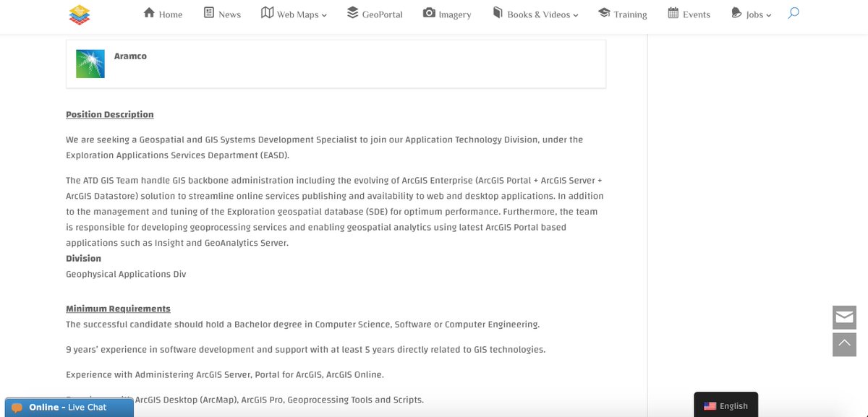Screen dimensions: 868x417
Task: Open site search magnifier icon
Action: tap(793, 13)
